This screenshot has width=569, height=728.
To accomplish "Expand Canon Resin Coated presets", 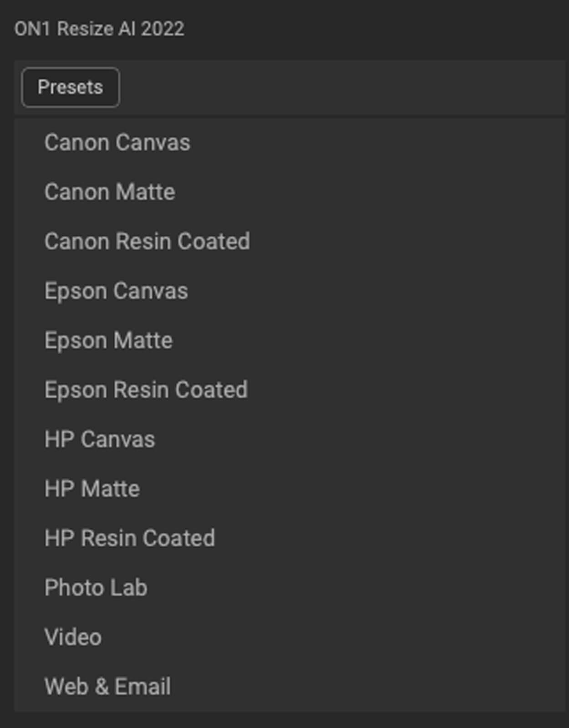I will point(147,241).
